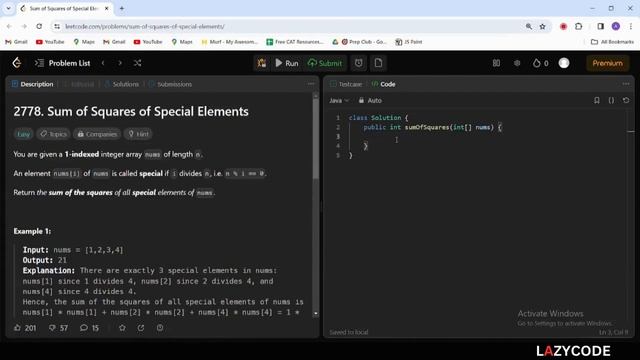
Task: Click the description panel scrollbar
Action: 316,139
